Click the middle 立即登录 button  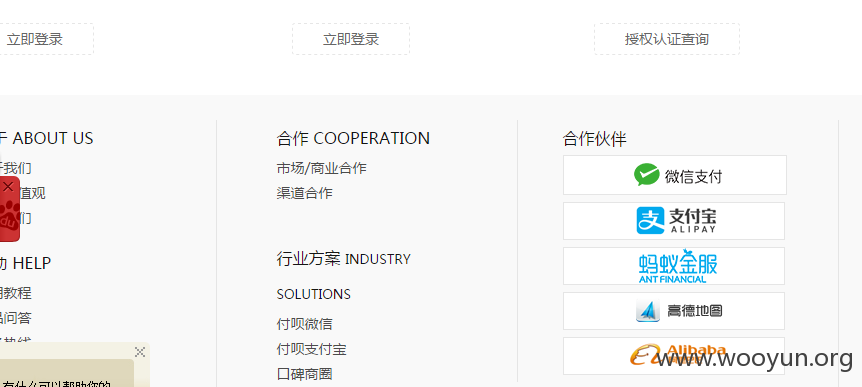click(351, 39)
